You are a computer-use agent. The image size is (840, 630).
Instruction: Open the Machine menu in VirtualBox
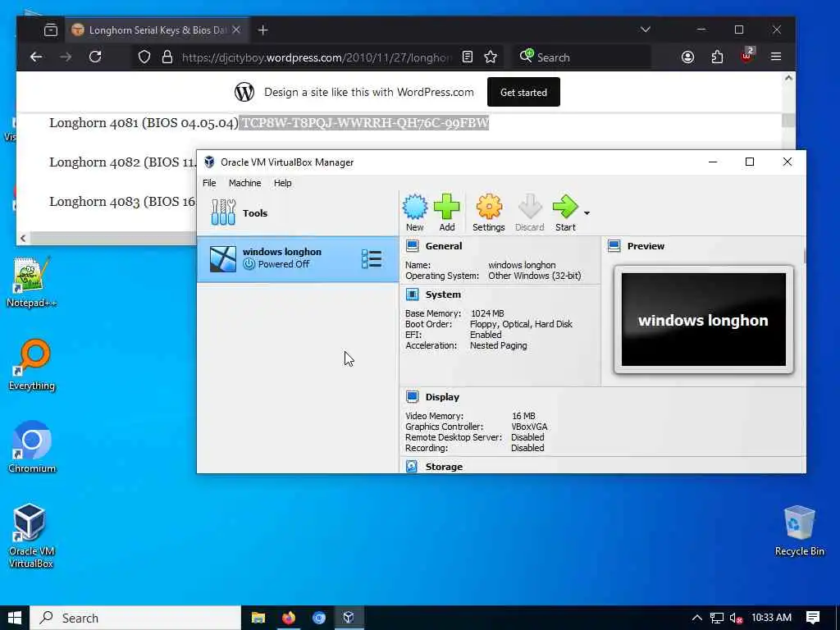pyautogui.click(x=244, y=183)
